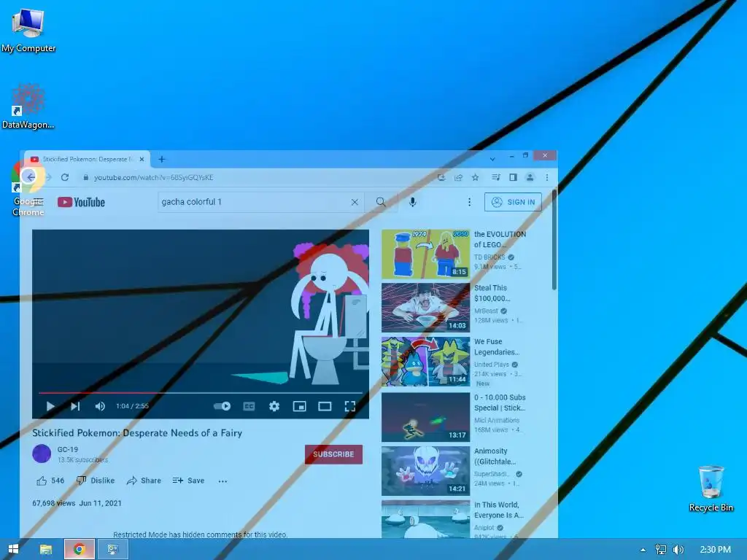
Task: Open the My Computer desktop icon
Action: [28, 31]
